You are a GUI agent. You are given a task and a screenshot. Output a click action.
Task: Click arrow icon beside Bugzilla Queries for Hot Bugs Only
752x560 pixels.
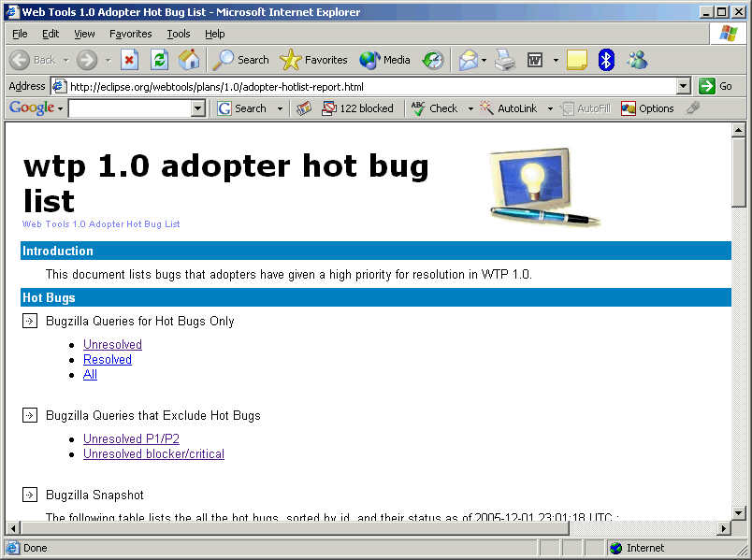[x=30, y=321]
